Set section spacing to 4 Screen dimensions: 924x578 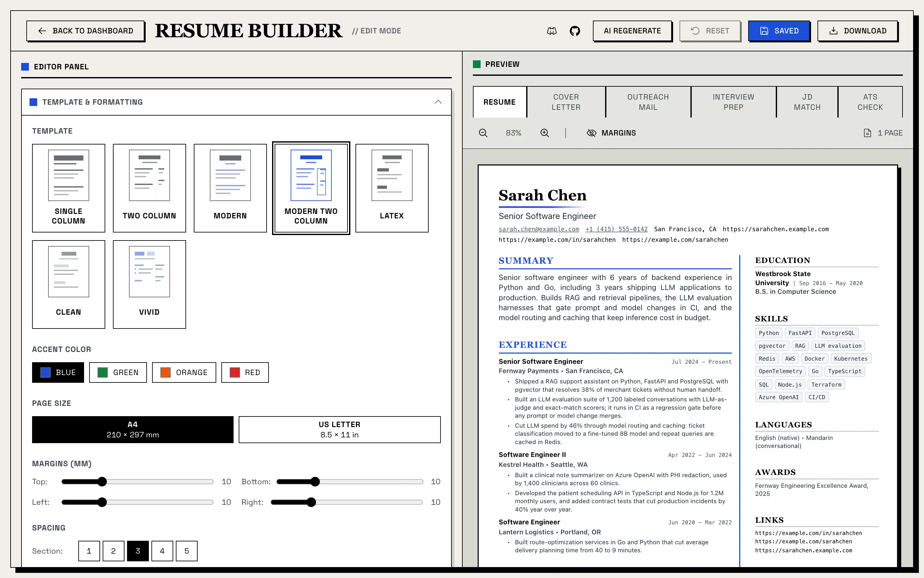pos(162,551)
